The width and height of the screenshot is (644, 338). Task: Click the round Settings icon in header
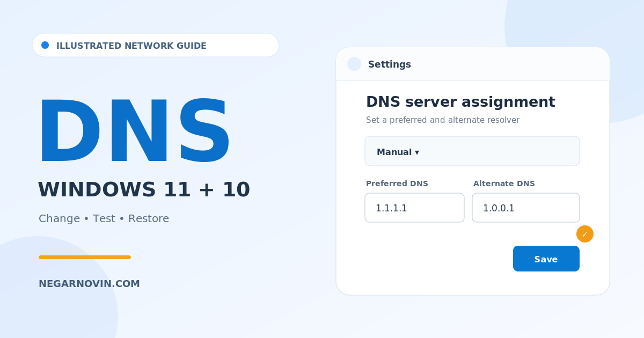pos(354,64)
